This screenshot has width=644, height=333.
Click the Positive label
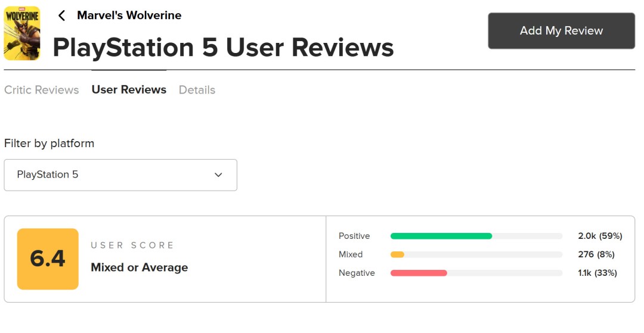tap(354, 236)
